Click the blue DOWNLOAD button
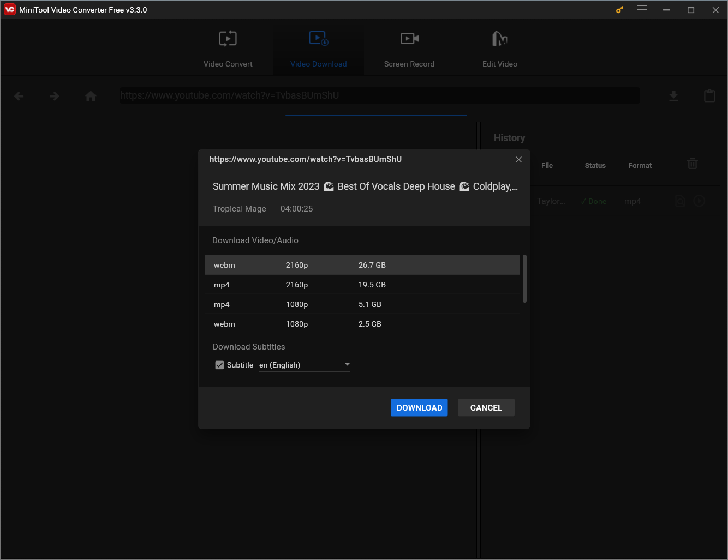Image resolution: width=728 pixels, height=560 pixels. click(x=419, y=407)
